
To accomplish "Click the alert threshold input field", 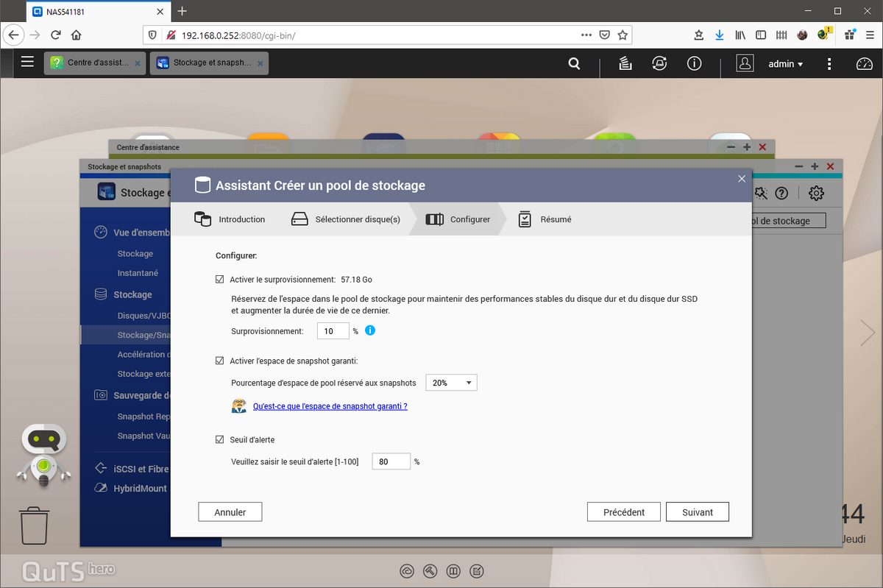I will 391,461.
